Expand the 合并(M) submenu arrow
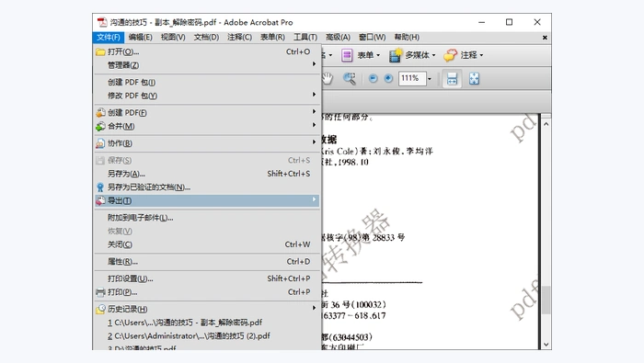Image resolution: width=644 pixels, height=363 pixels. [314, 125]
